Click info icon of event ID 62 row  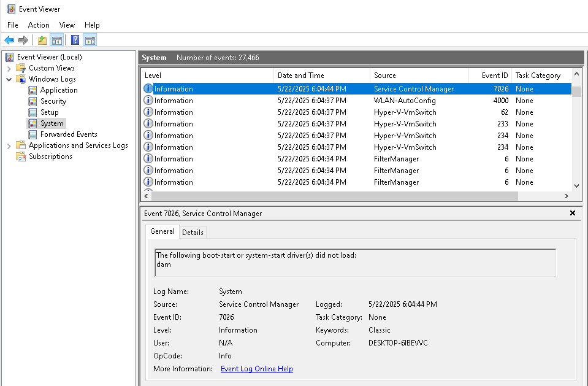(148, 112)
